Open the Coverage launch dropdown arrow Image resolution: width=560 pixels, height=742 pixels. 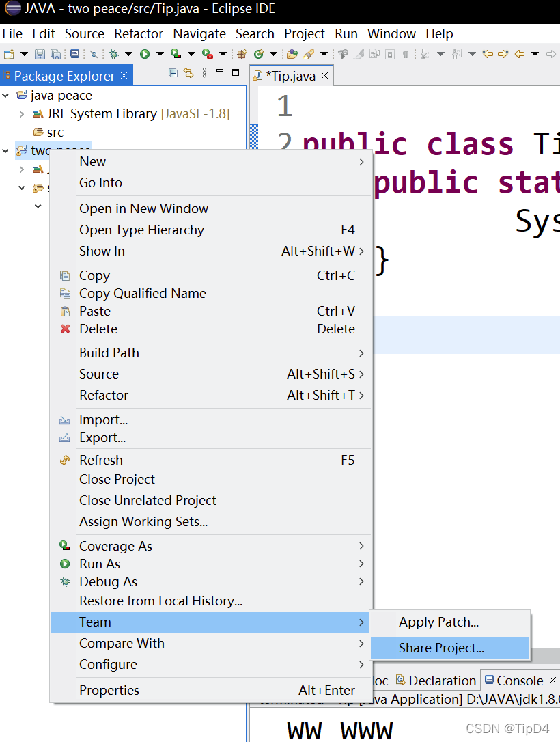pos(191,54)
